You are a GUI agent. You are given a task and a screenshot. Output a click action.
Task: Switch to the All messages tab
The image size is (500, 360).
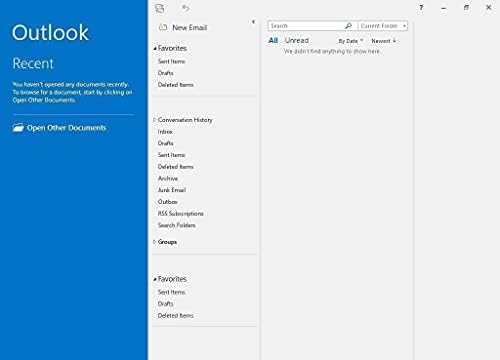pyautogui.click(x=273, y=40)
